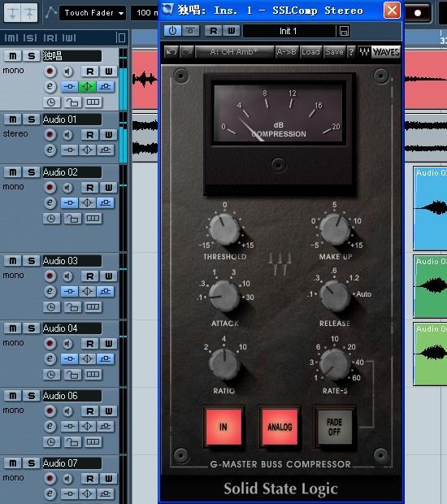Click green EQ state icon on 独唱 track
Image resolution: width=447 pixels, height=504 pixels.
tap(87, 86)
